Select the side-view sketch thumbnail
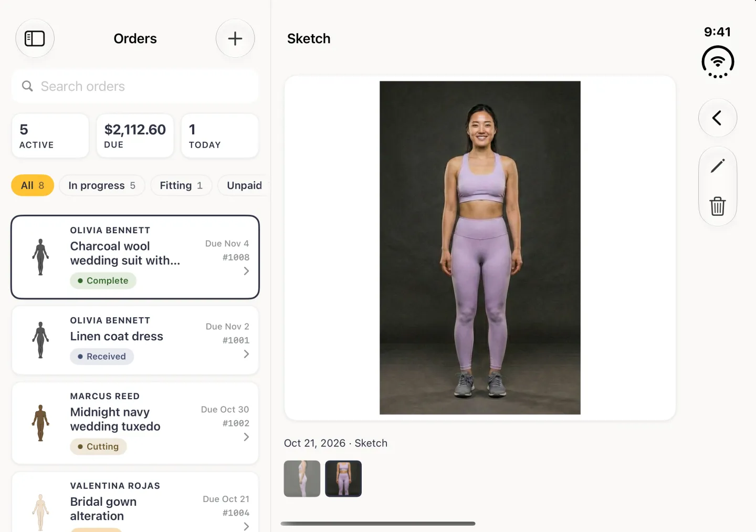This screenshot has height=532, width=756. coord(302,478)
